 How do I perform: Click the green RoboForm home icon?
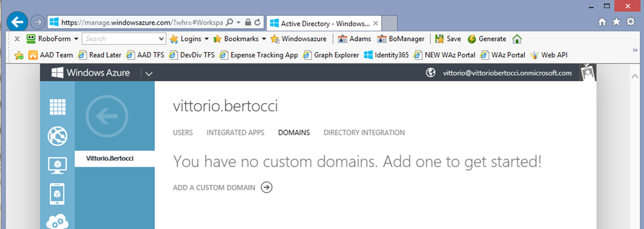point(517,39)
